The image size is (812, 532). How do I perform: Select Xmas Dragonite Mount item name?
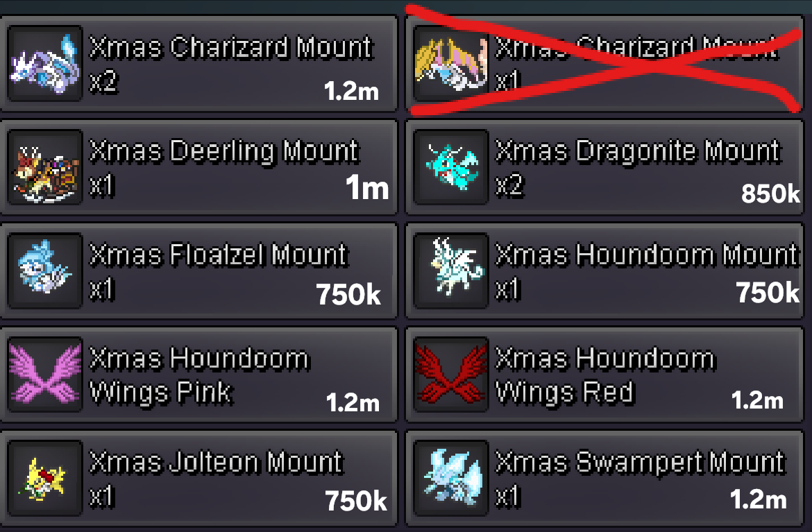(x=638, y=152)
